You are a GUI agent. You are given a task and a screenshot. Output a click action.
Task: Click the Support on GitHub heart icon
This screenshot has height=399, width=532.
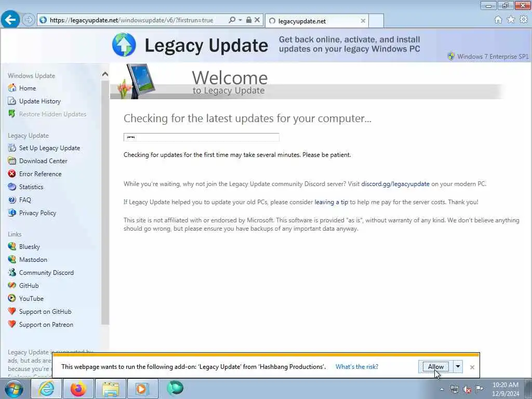[12, 311]
